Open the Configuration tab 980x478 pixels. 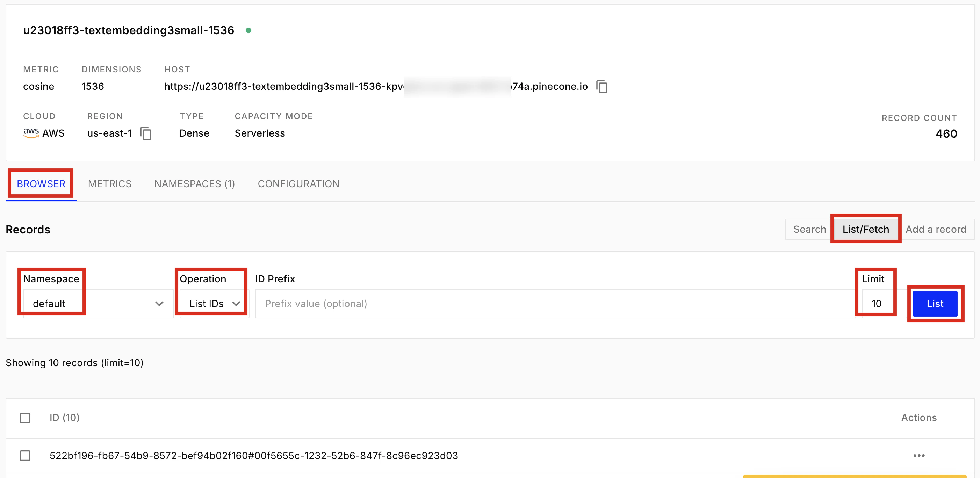[298, 184]
